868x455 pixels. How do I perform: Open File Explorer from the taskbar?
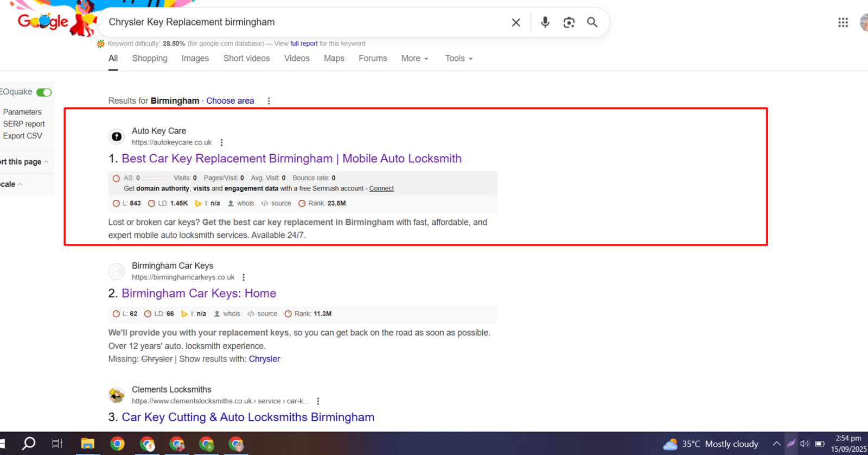(87, 444)
